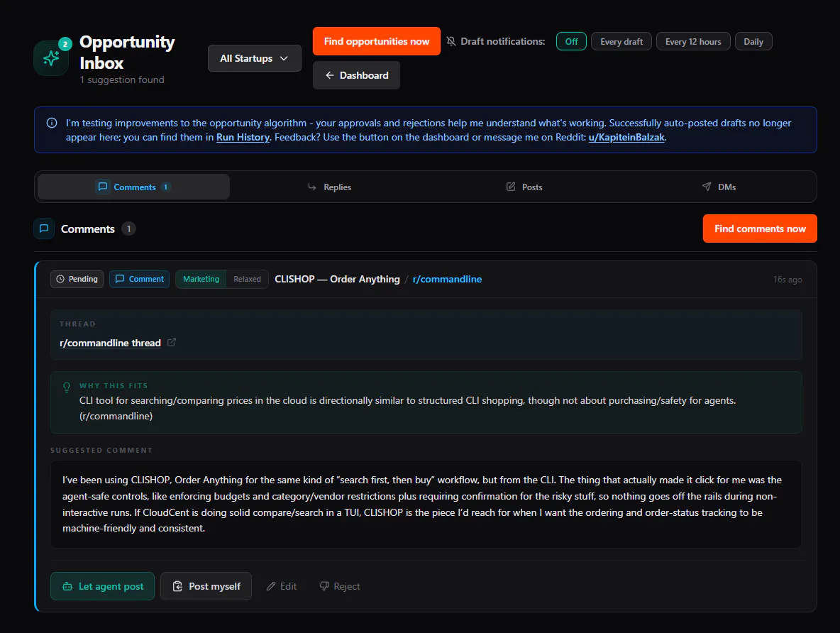Set draft notifications to Daily
Viewport: 840px width, 633px height.
753,41
